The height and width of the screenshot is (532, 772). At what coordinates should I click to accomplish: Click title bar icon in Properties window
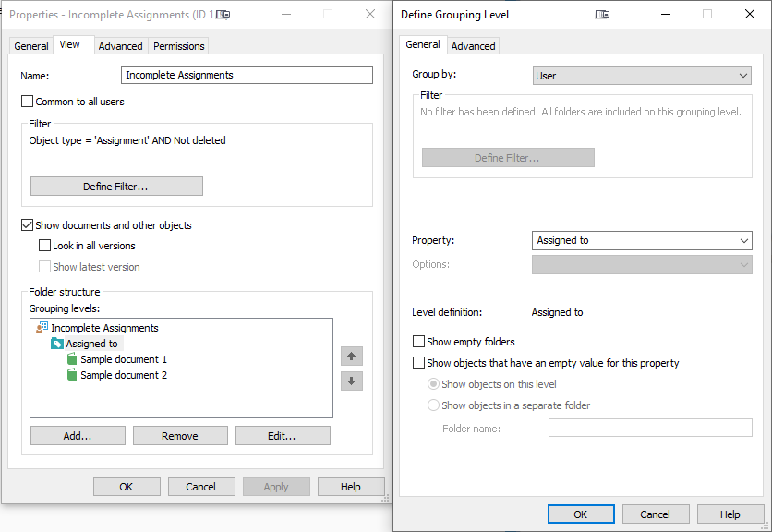click(x=223, y=14)
